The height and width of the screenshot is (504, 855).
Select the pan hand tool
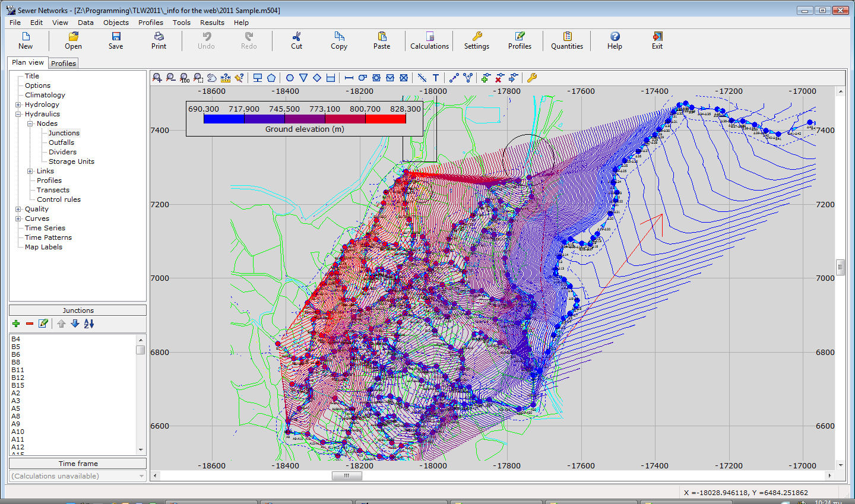click(x=211, y=78)
